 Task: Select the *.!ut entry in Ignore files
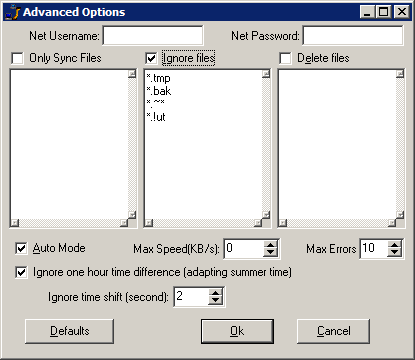(x=156, y=117)
